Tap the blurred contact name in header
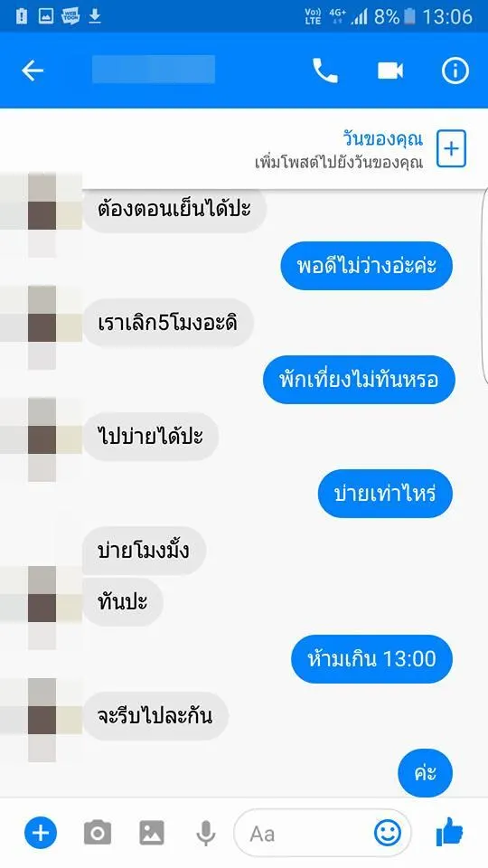Viewport: 488px width, 868px height. [154, 70]
